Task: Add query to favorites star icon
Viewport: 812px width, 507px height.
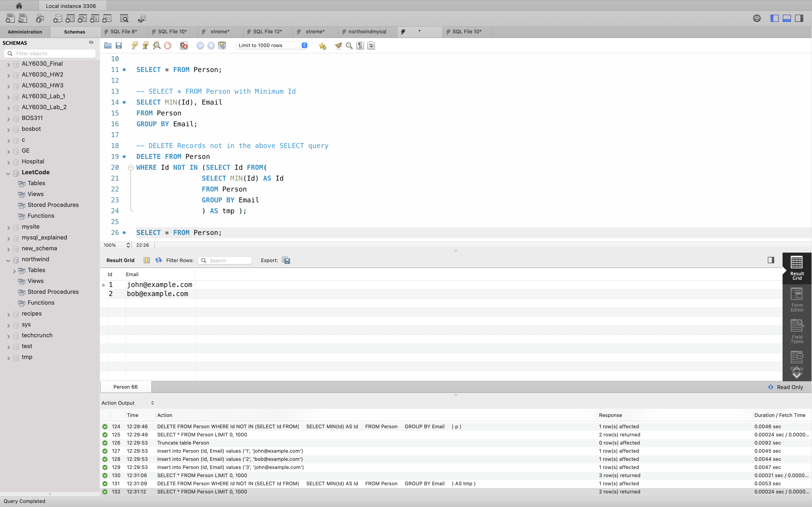Action: pyautogui.click(x=322, y=46)
